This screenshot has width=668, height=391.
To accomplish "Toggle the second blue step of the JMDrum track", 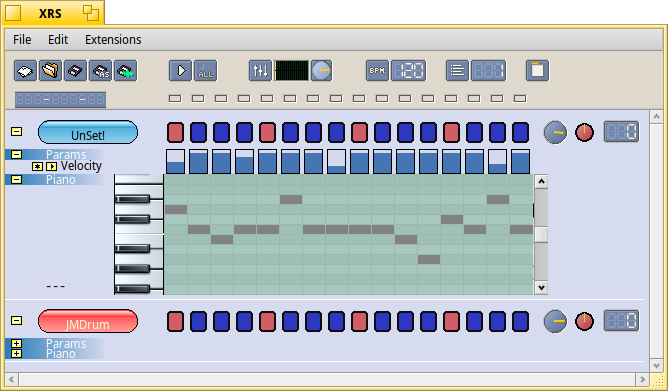I will [x=222, y=322].
